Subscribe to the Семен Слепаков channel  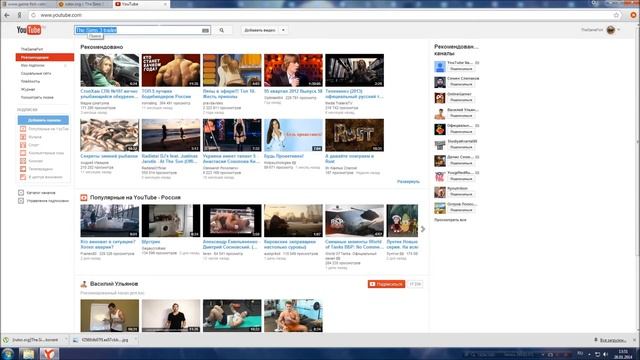461,84
